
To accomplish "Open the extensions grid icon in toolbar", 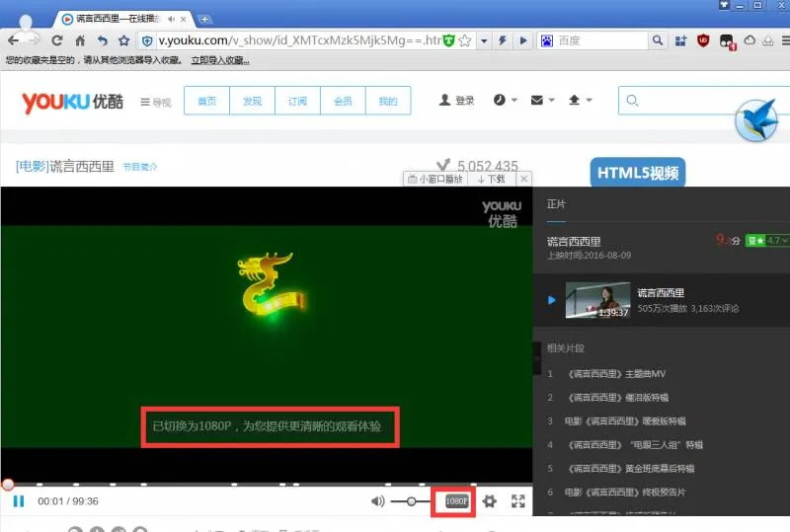I will 680,40.
